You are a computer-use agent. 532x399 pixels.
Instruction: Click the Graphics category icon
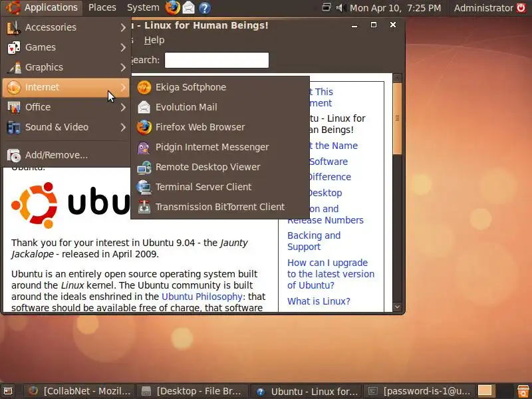[14, 68]
